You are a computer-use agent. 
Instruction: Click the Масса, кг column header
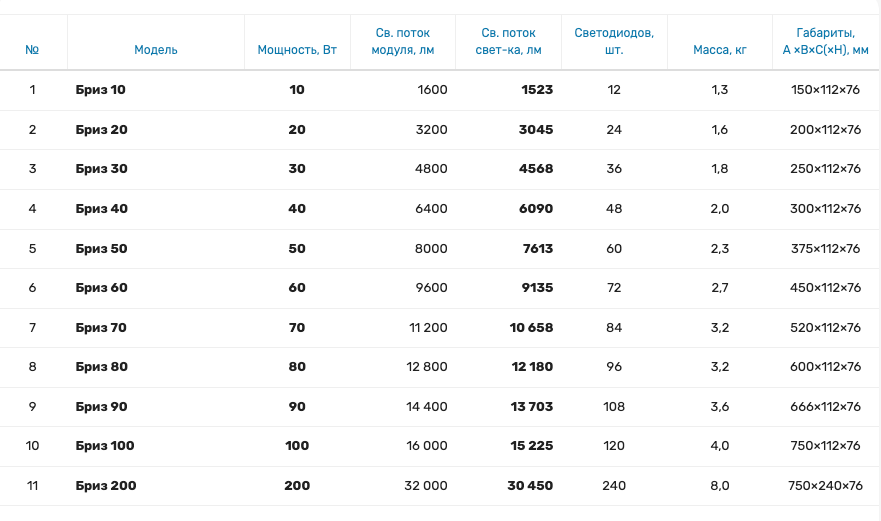click(x=720, y=49)
